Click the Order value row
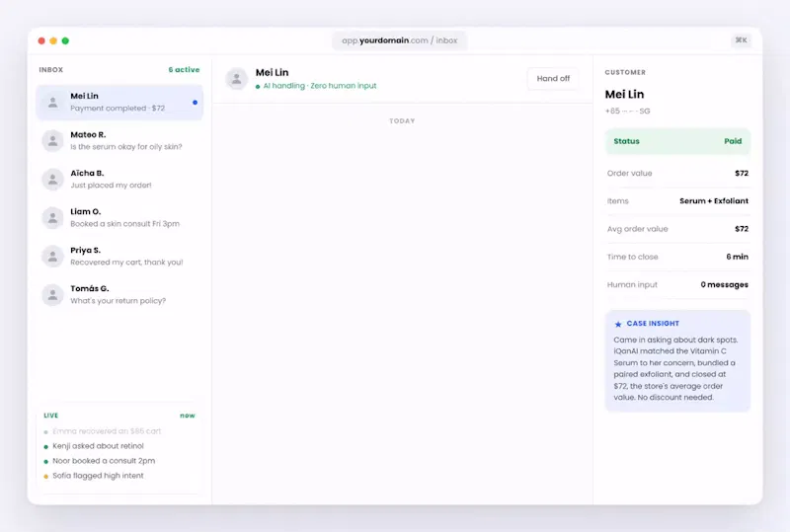This screenshot has height=532, width=790. tap(677, 174)
